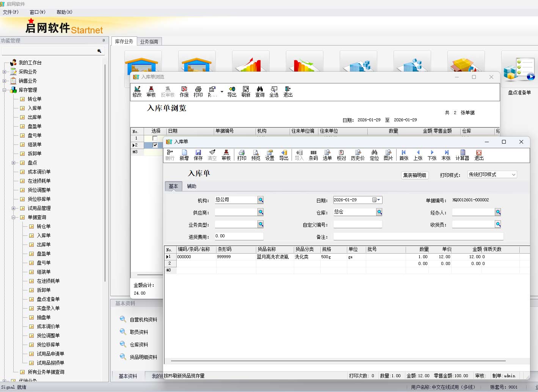The width and height of the screenshot is (538, 392).
Task: Open the 窗口(W) menu
Action: 37,12
